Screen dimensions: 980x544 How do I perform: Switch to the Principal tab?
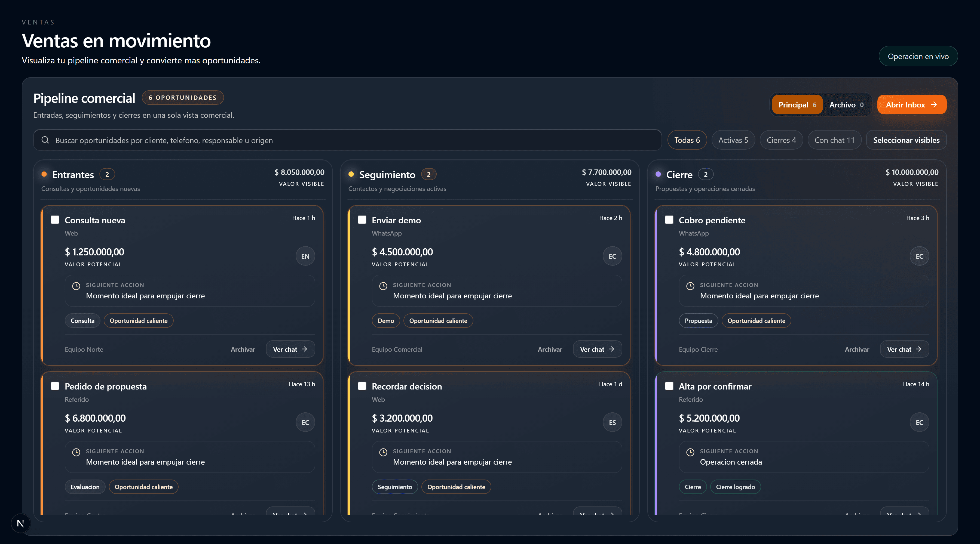pos(797,104)
